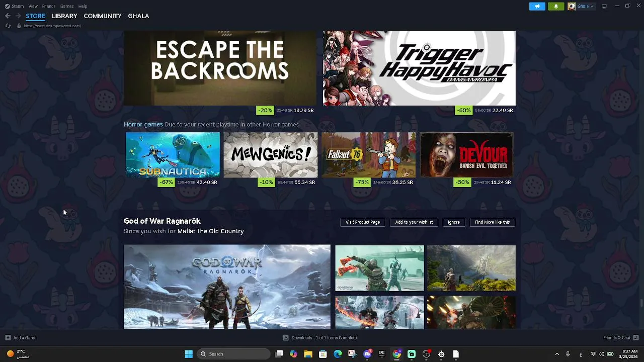Open the Subnautica game capsule

[x=173, y=155]
